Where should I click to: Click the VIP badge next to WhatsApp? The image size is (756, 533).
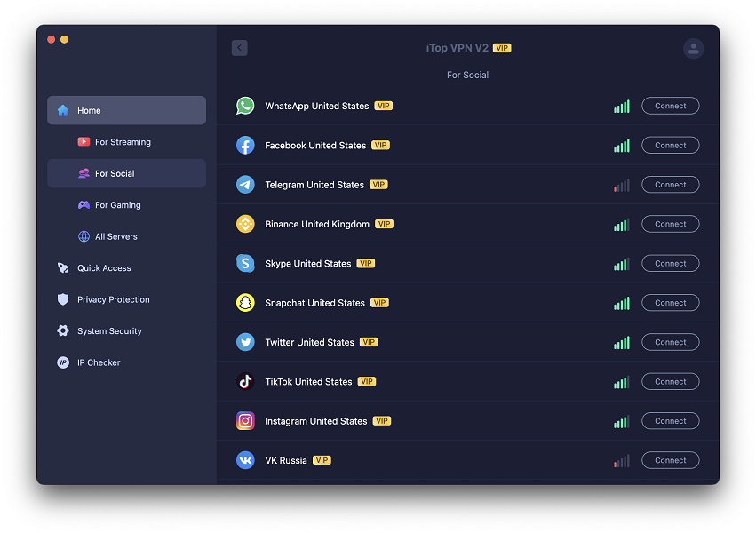[x=383, y=106]
